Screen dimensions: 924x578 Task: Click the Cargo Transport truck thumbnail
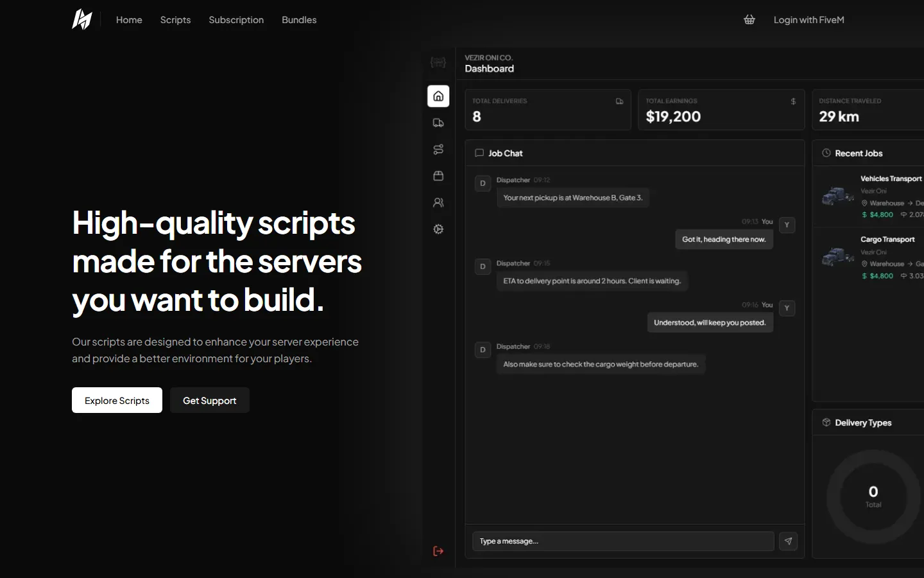click(838, 256)
